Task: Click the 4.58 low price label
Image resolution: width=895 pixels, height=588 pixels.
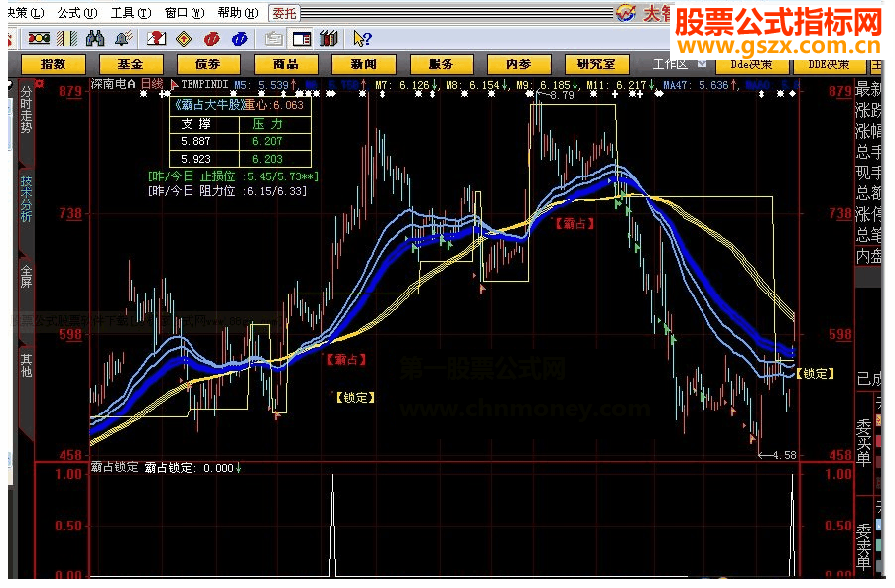Action: point(784,455)
